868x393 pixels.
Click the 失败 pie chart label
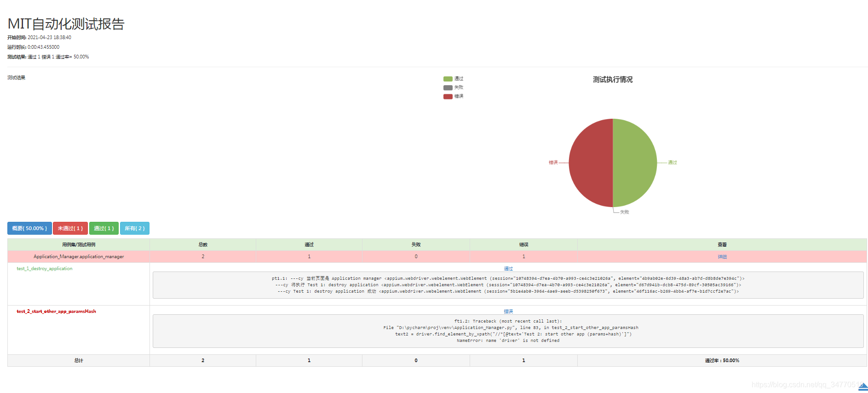pos(625,212)
